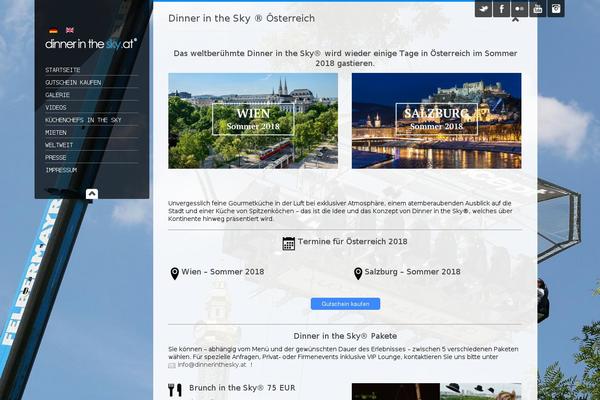Click Wien – Sommer 2018 date heading
600x400 pixels.
click(223, 272)
